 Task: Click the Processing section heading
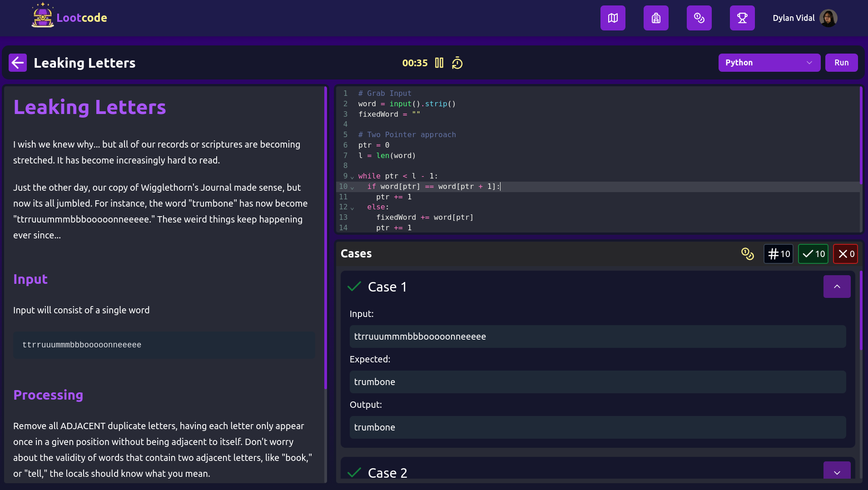[x=48, y=395]
